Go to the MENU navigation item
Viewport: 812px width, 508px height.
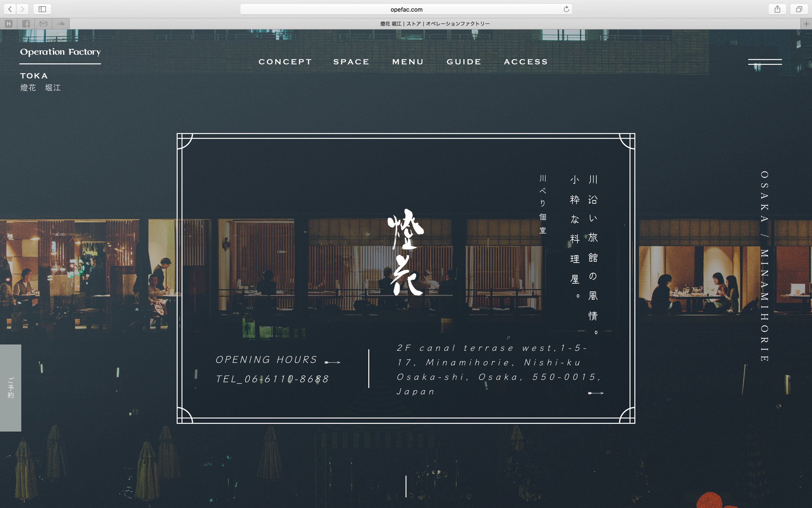pyautogui.click(x=408, y=62)
